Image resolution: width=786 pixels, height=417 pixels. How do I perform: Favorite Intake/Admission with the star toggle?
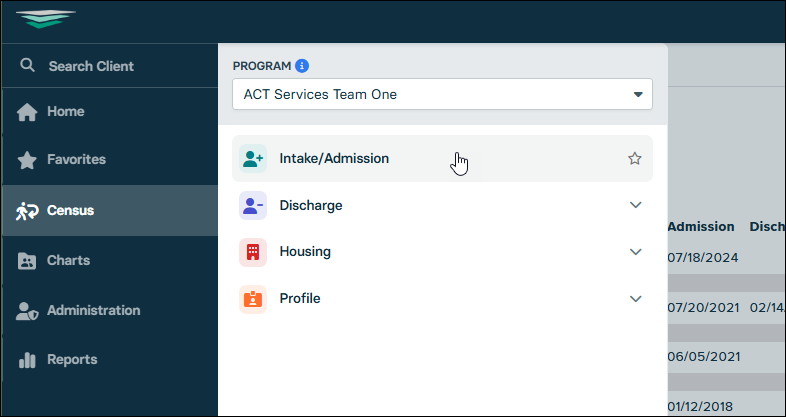pyautogui.click(x=634, y=158)
